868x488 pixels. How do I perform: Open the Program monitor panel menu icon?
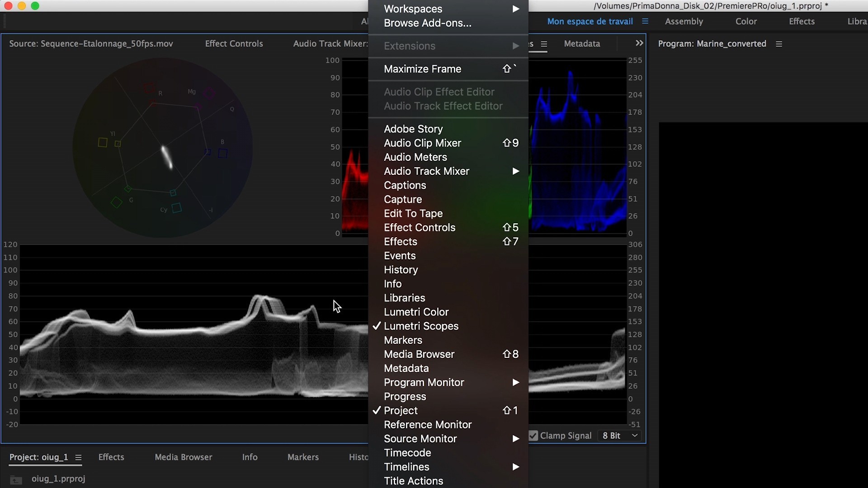pos(779,44)
